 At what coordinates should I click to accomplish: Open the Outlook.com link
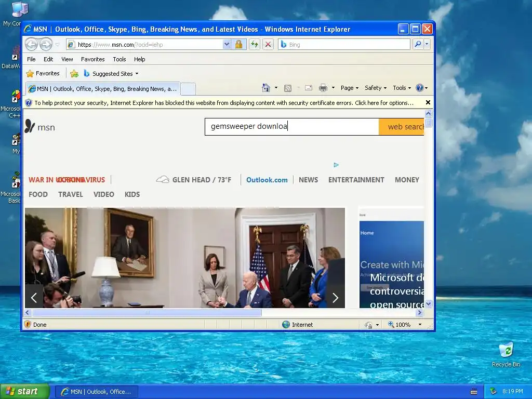(x=267, y=180)
